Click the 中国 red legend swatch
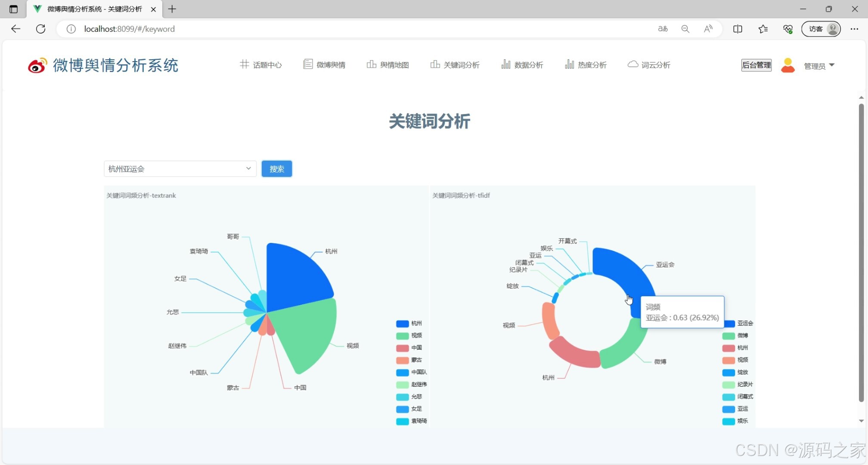The width and height of the screenshot is (868, 465). [x=402, y=348]
